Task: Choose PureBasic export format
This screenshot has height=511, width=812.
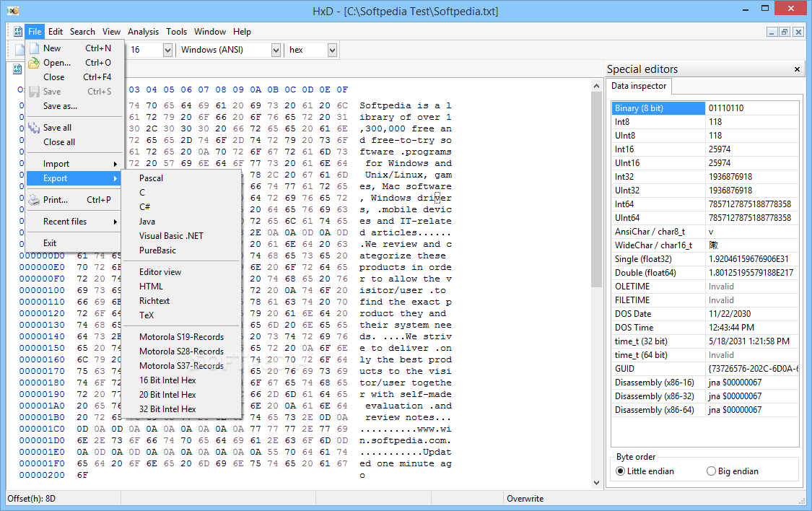Action: tap(181, 250)
